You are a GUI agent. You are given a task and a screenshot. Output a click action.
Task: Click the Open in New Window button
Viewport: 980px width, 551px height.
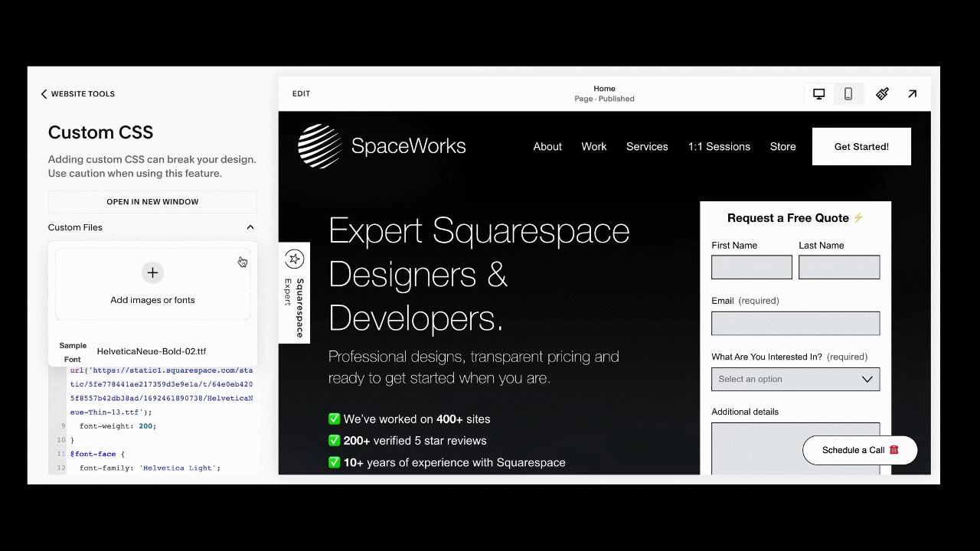pos(152,202)
